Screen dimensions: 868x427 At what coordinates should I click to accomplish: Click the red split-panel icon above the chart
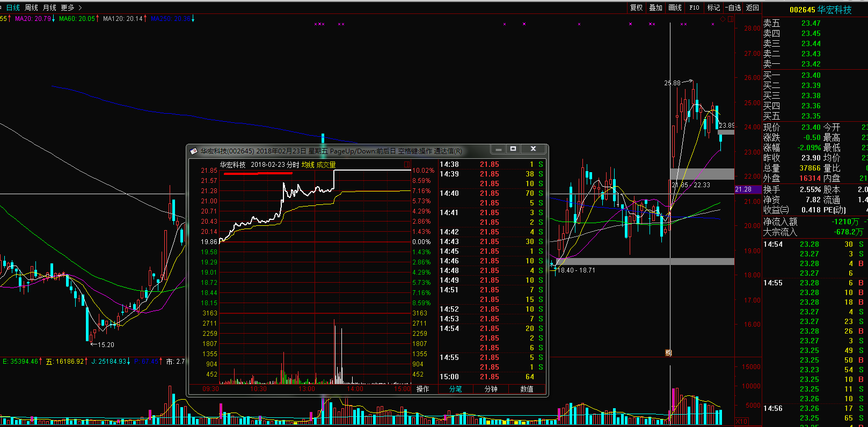click(730, 19)
